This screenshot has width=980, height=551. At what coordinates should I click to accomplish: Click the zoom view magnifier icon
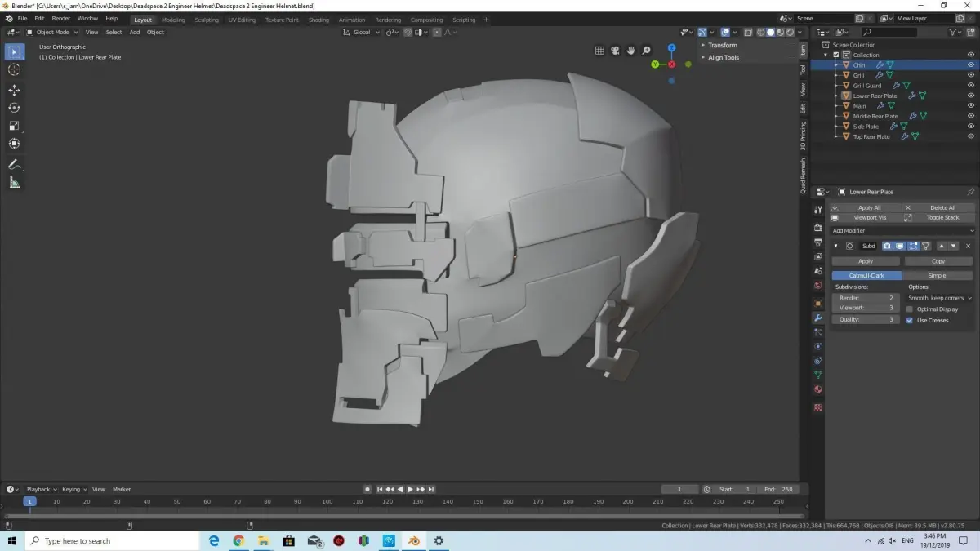(x=647, y=51)
